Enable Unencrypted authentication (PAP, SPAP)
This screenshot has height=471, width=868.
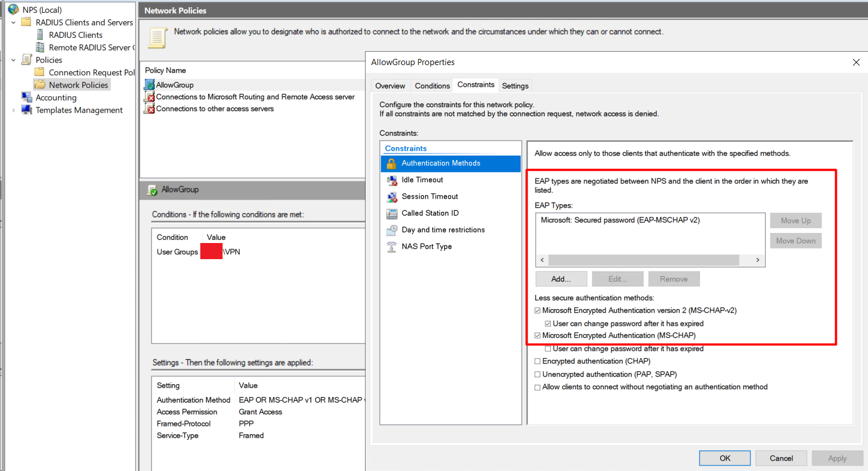point(537,374)
